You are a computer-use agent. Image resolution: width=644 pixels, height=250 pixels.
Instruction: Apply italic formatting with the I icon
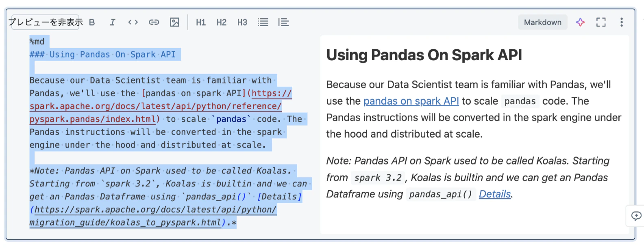113,22
